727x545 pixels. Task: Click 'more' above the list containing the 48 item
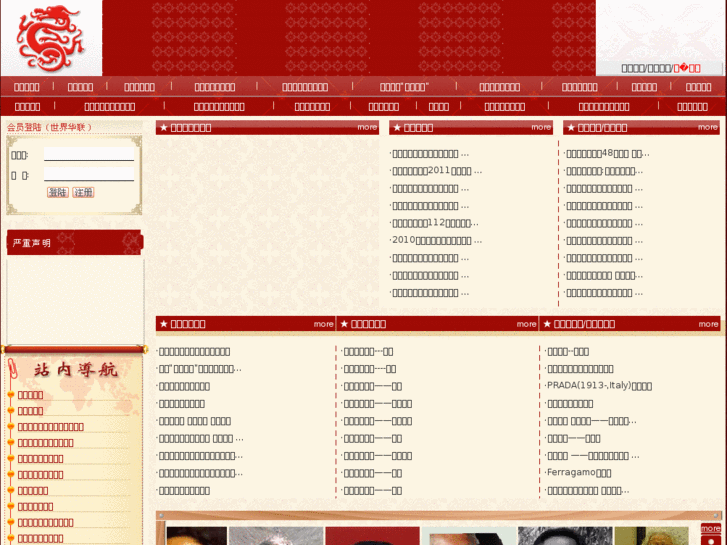tap(708, 127)
